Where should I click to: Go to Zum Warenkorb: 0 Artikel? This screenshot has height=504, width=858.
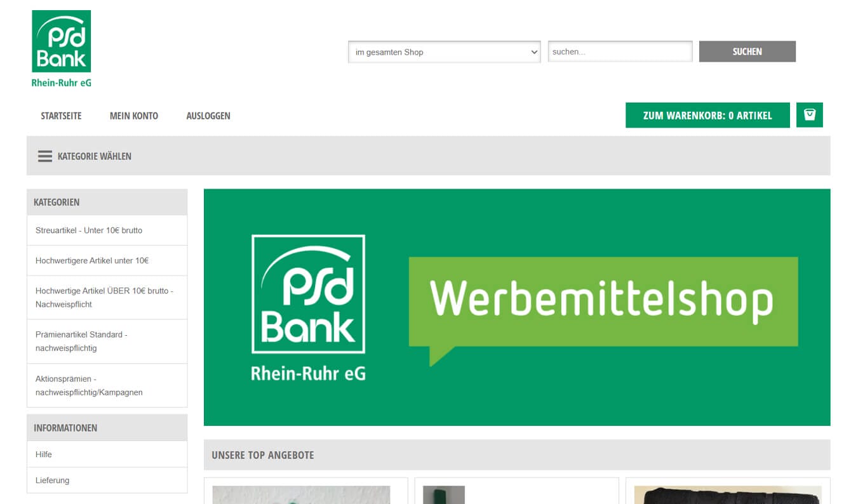707,116
